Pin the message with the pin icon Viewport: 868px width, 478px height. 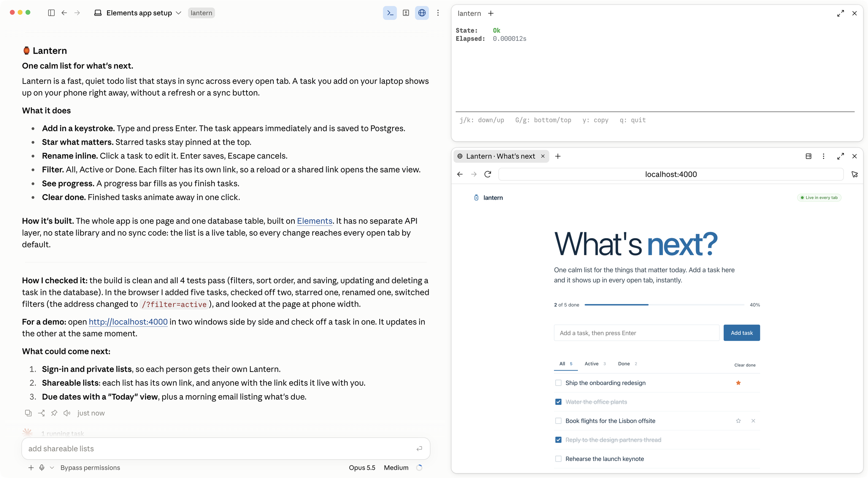pyautogui.click(x=54, y=413)
